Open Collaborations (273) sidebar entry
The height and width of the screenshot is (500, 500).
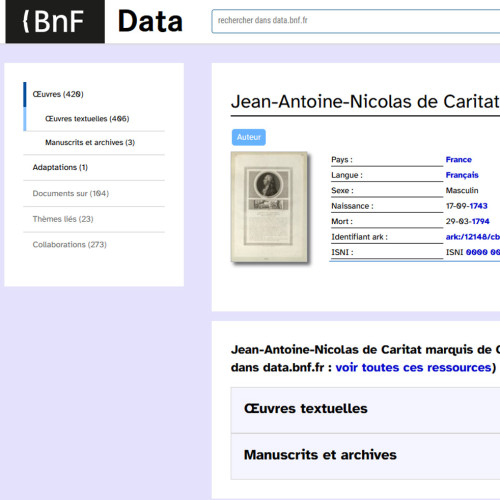[x=69, y=245]
